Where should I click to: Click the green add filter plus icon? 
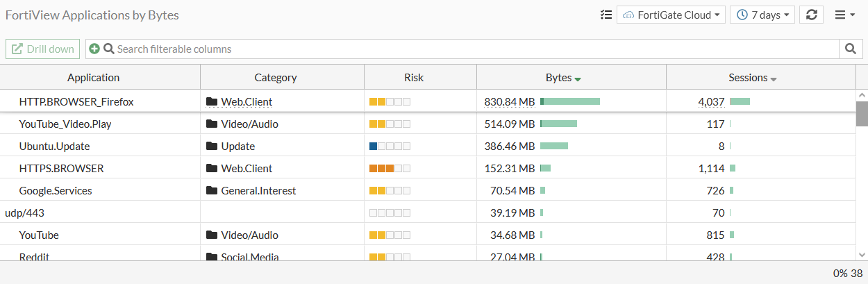(x=94, y=49)
